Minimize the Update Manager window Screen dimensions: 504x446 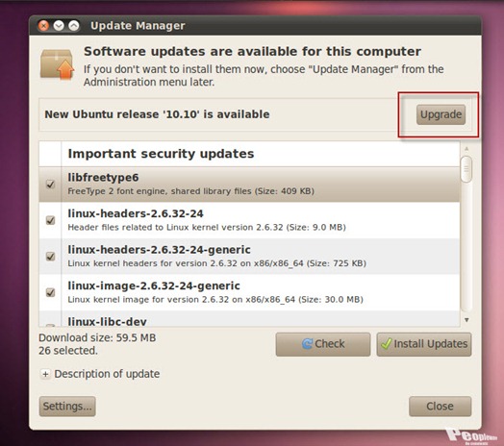(x=59, y=25)
